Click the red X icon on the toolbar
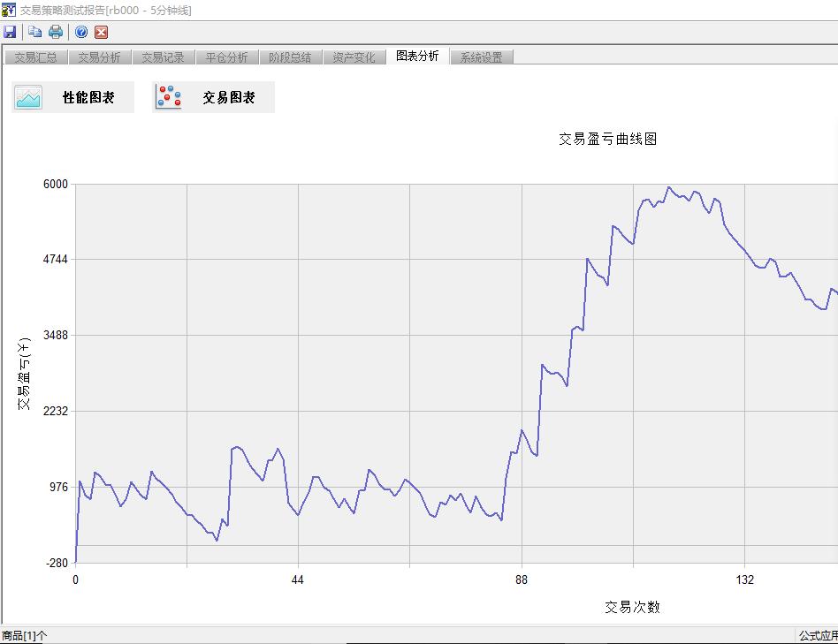Image resolution: width=838 pixels, height=644 pixels. [100, 31]
